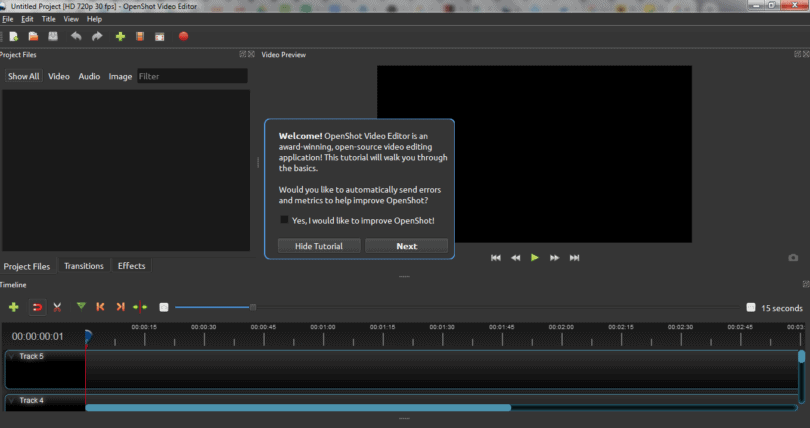Add a marker with the green arrow icon
This screenshot has width=810, height=428.
point(81,307)
